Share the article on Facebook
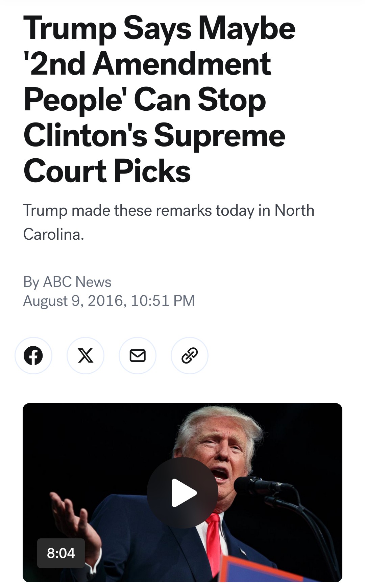Screen dimensions: 365x588 tap(33, 355)
